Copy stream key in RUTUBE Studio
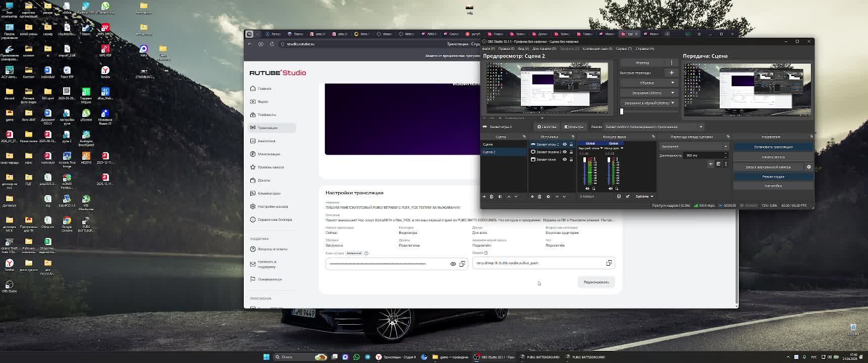The width and height of the screenshot is (868, 363). tap(462, 264)
